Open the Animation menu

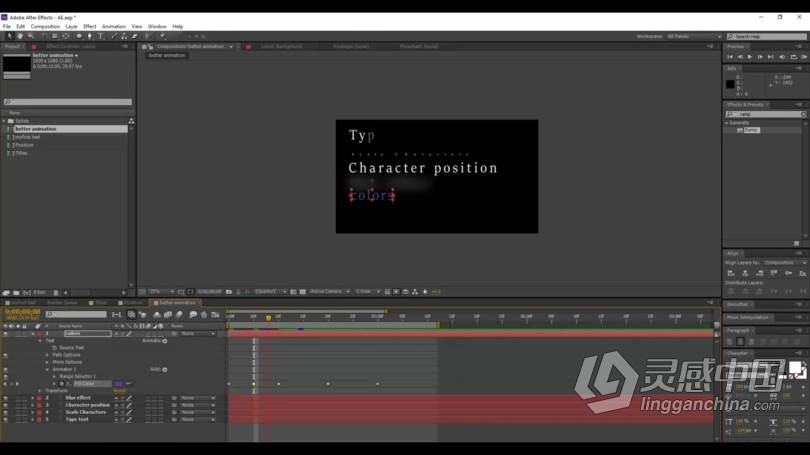pos(114,26)
